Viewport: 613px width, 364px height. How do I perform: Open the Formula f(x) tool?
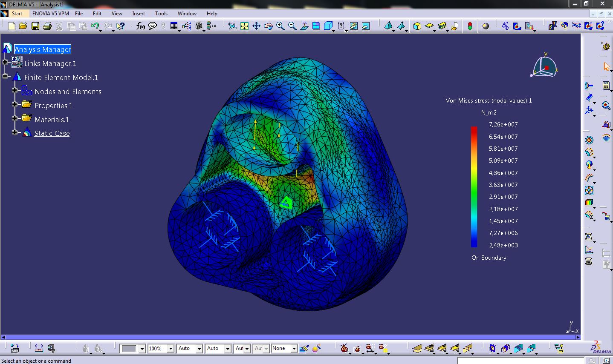tap(140, 26)
